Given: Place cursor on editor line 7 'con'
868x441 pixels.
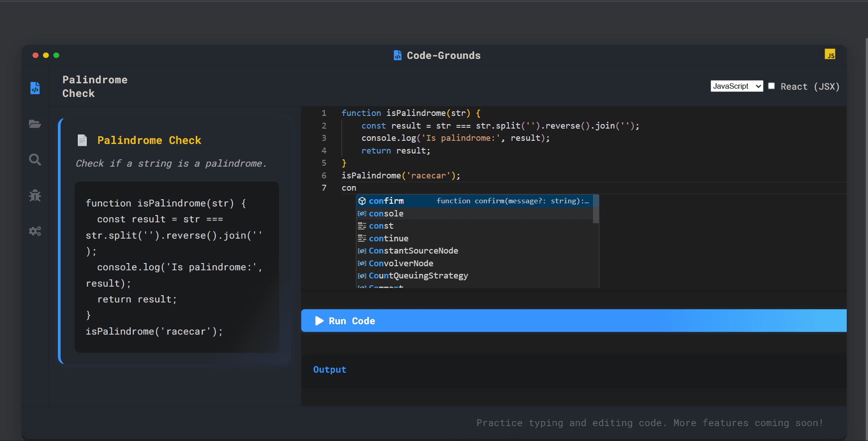Looking at the screenshot, I should pos(349,188).
